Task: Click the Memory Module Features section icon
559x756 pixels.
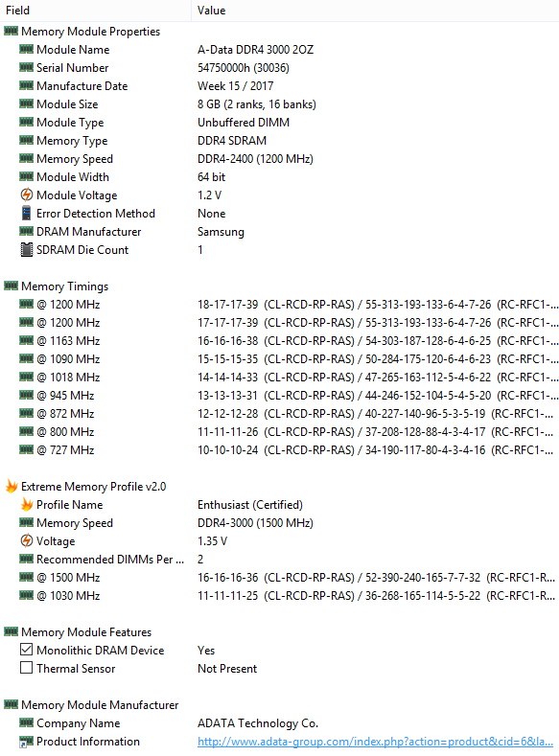Action: tap(12, 631)
